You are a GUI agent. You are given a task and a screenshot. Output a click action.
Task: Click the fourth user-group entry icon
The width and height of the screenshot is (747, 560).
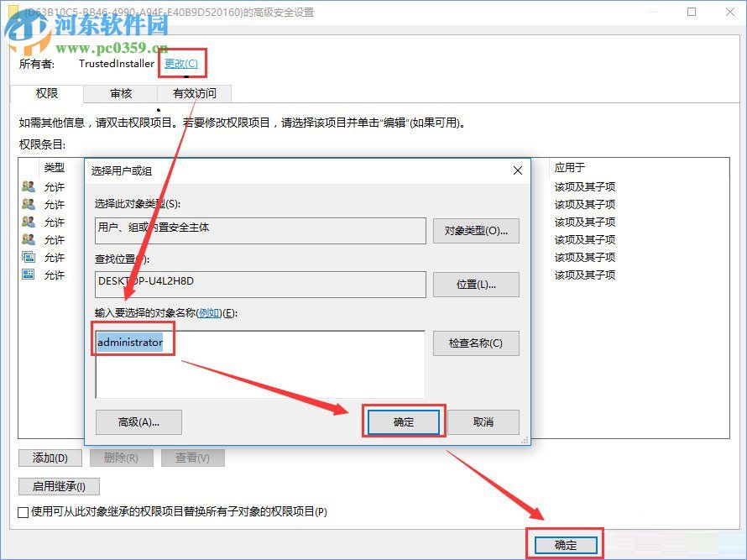click(x=27, y=238)
